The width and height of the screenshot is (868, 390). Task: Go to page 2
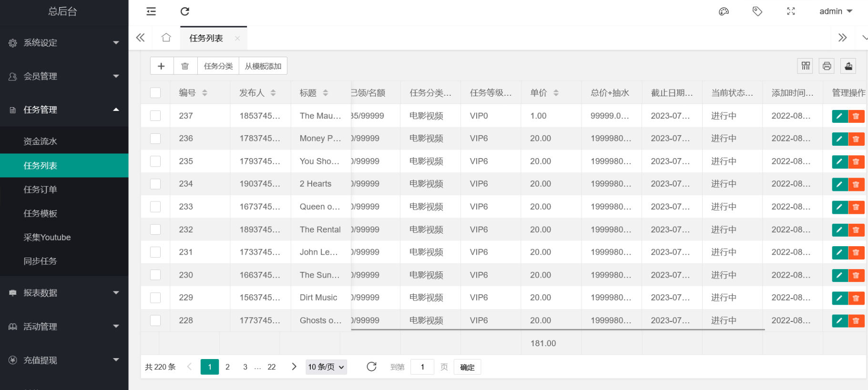tap(227, 367)
